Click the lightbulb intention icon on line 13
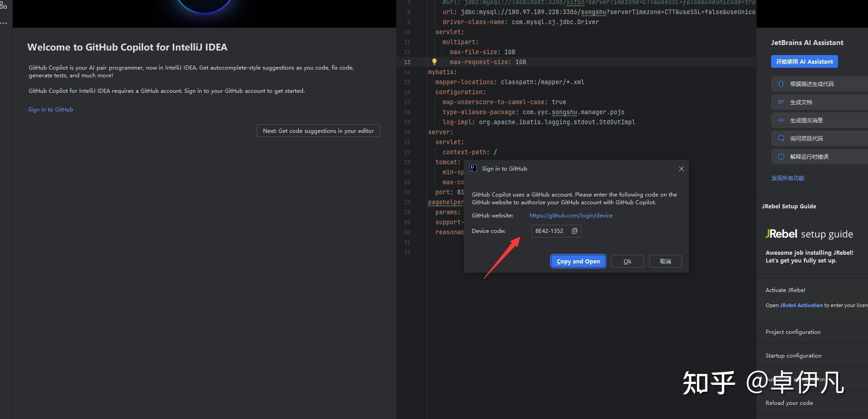The image size is (868, 419). 434,62
